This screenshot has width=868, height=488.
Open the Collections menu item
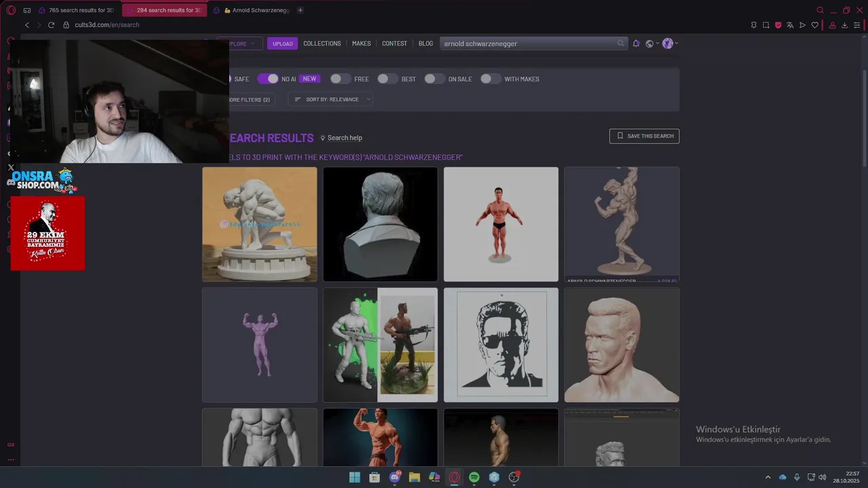click(322, 43)
